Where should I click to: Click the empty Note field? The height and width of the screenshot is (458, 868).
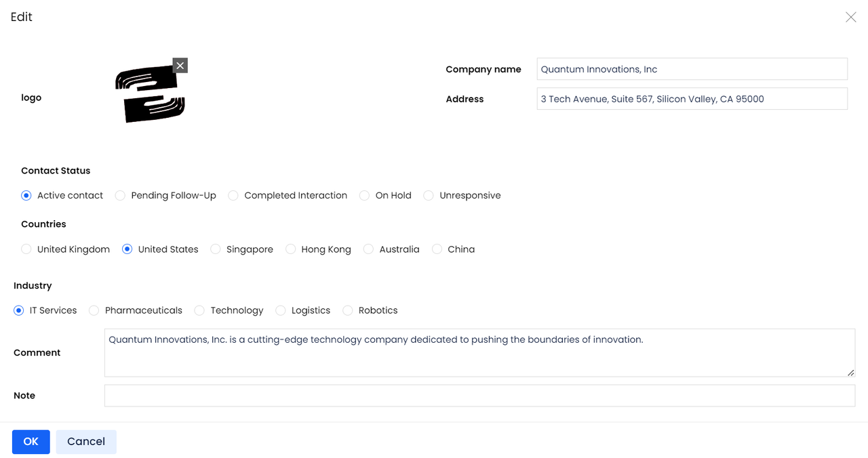pos(479,396)
